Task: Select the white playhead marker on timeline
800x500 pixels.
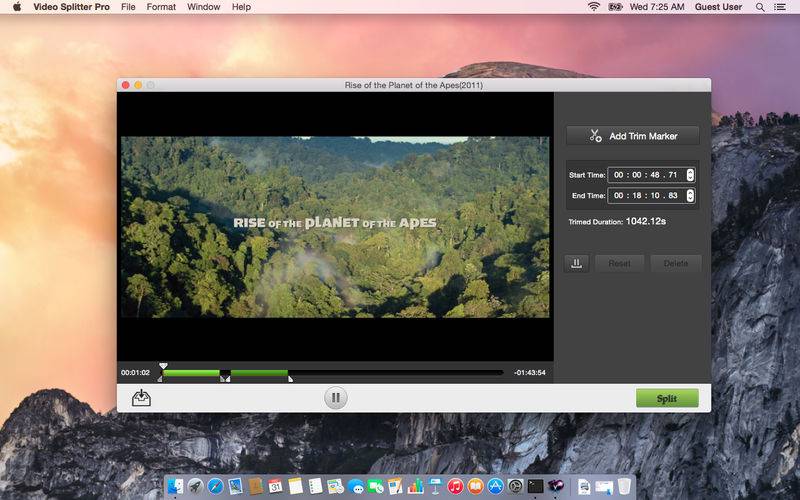Action: tap(163, 366)
